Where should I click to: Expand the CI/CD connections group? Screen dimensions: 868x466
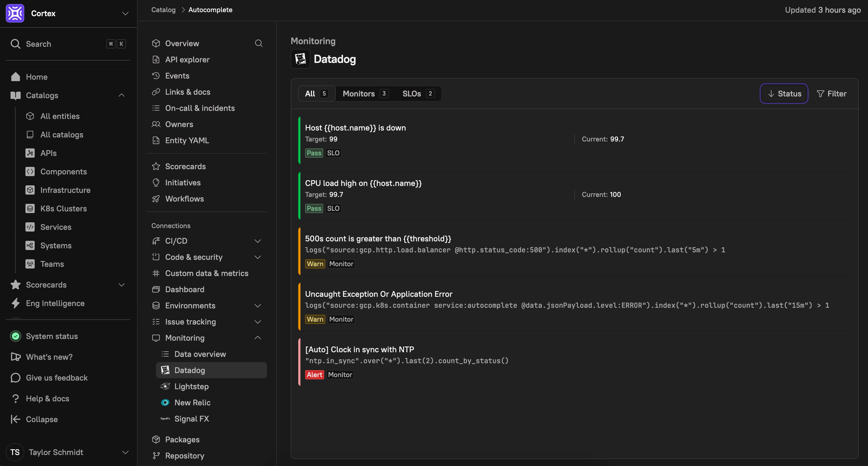coord(257,241)
